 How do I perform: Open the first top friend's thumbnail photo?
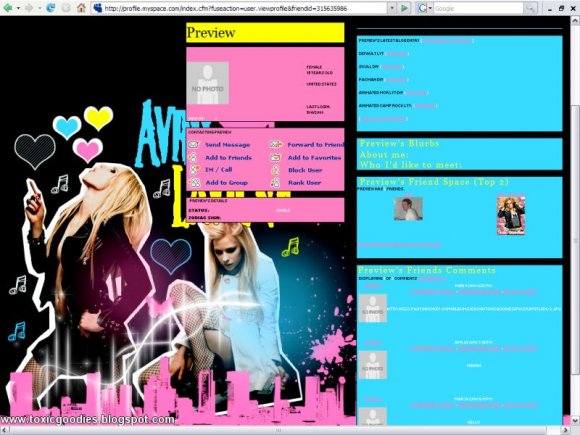coord(408,209)
